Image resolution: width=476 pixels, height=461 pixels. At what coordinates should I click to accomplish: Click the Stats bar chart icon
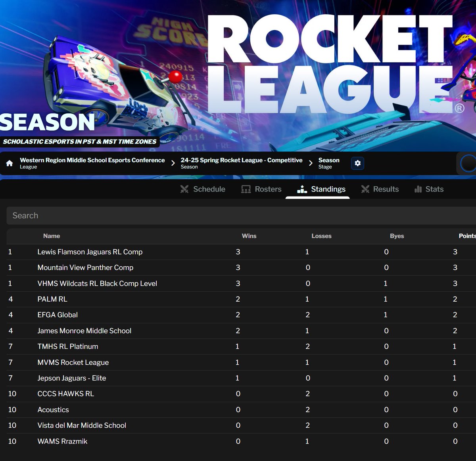(x=418, y=189)
